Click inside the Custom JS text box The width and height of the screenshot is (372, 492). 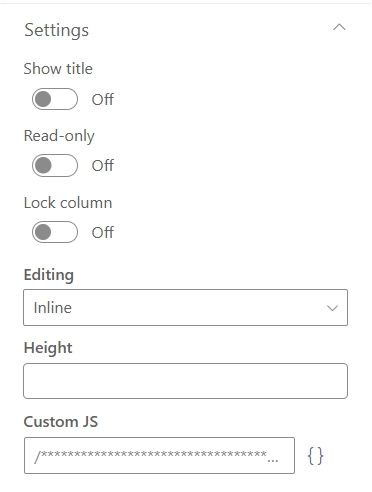(x=159, y=455)
